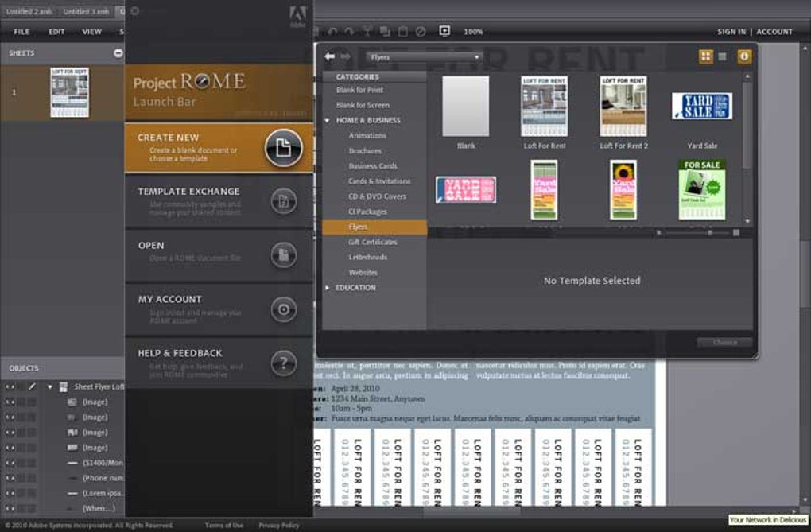Switch to the Untitled 2.anh tab
The image size is (811, 532).
coord(28,12)
